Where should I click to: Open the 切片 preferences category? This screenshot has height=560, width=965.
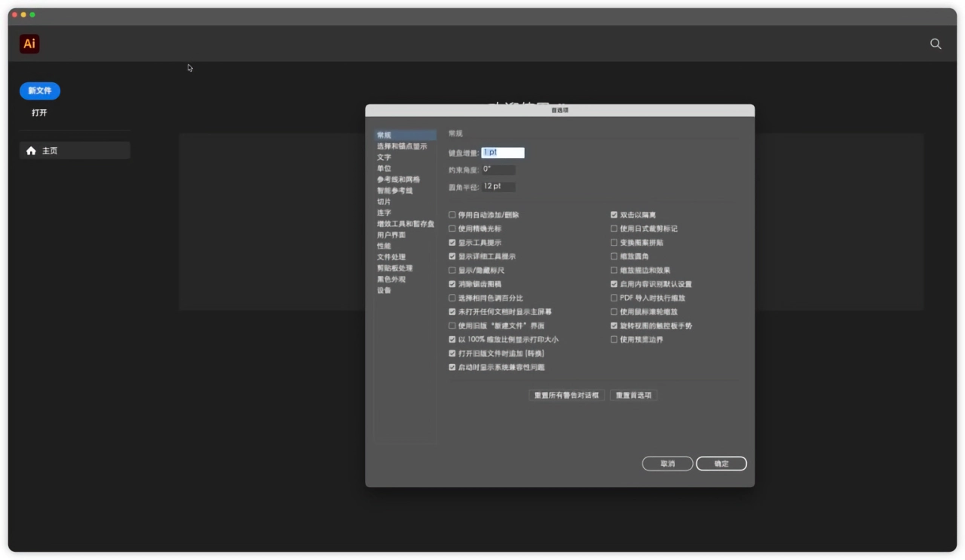tap(384, 202)
